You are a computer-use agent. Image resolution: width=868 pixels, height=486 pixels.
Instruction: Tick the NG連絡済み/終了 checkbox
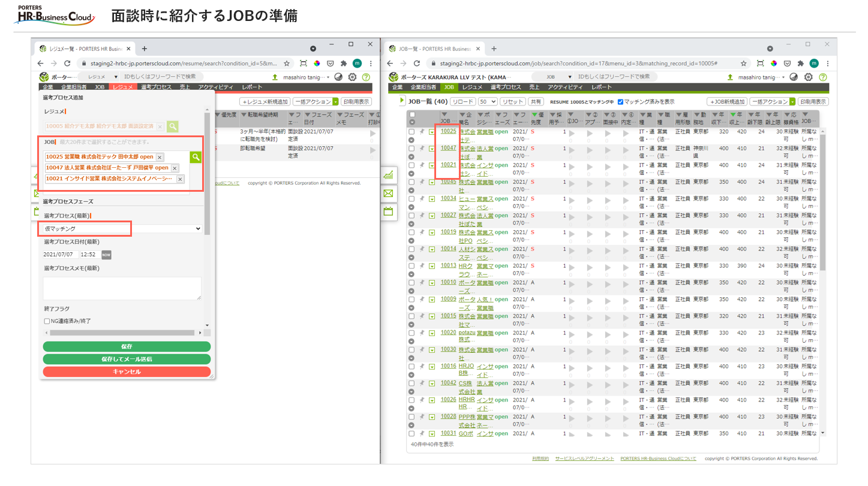47,321
